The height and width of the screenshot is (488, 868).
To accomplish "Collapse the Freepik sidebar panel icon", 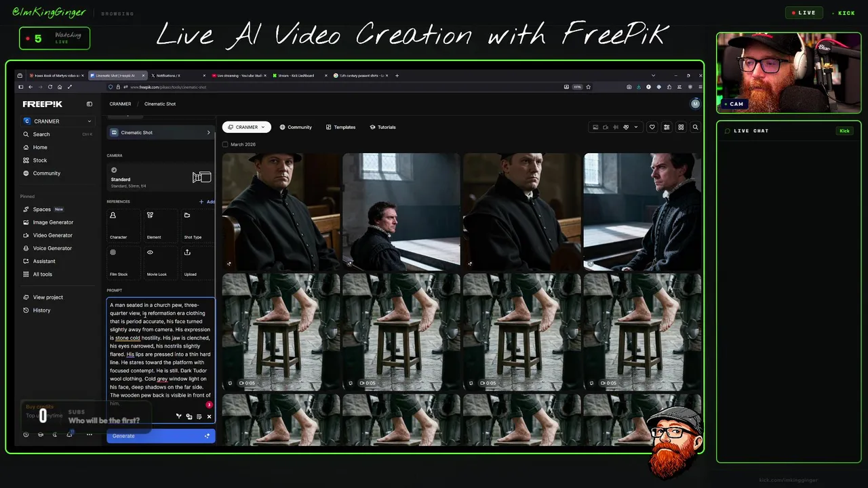I will pos(89,104).
